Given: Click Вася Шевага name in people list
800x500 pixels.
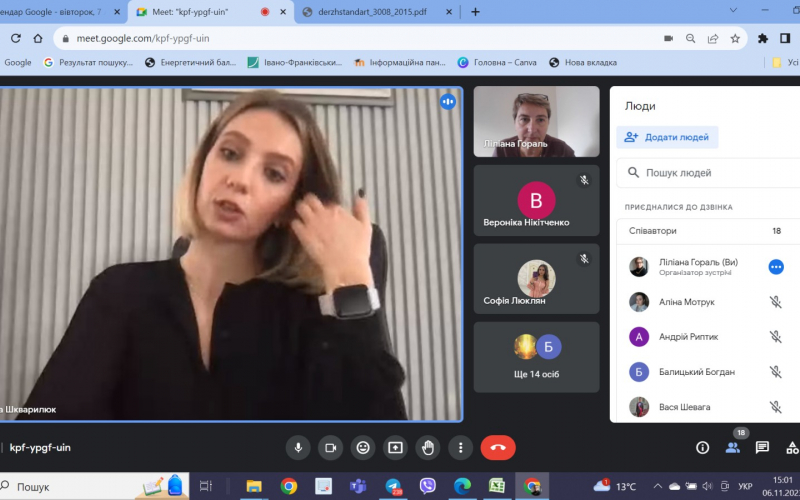Looking at the screenshot, I should 684,407.
